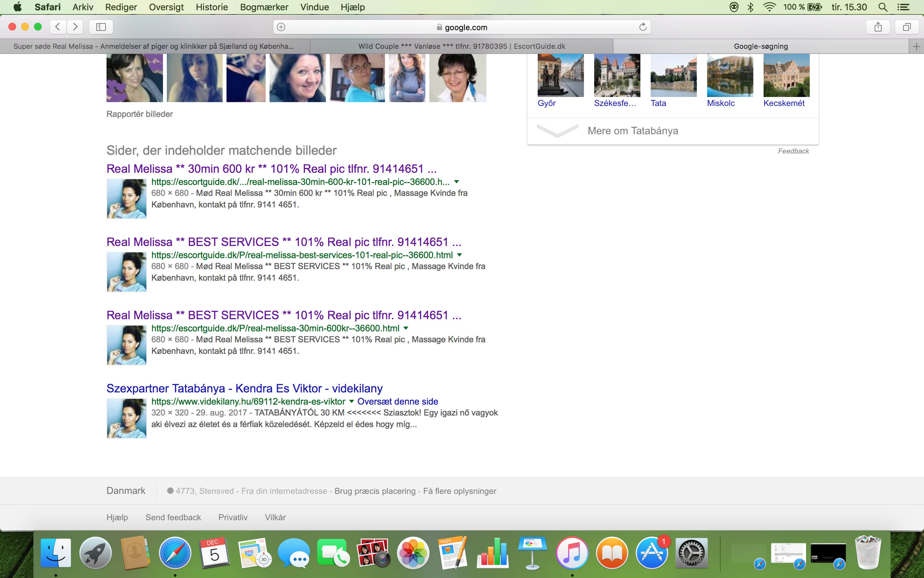Open the Share button in Safari toolbar

click(x=878, y=27)
